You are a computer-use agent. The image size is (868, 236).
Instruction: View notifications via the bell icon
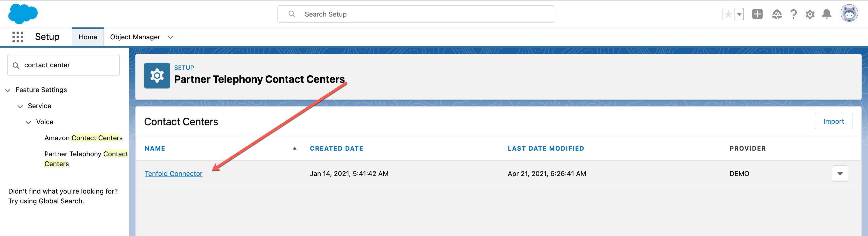point(827,14)
